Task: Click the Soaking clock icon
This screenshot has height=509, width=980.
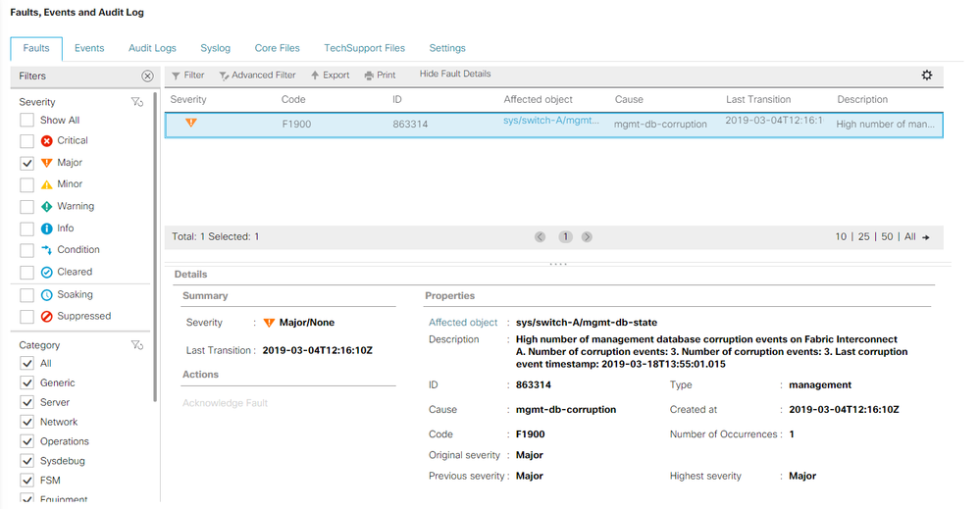Action: click(47, 295)
